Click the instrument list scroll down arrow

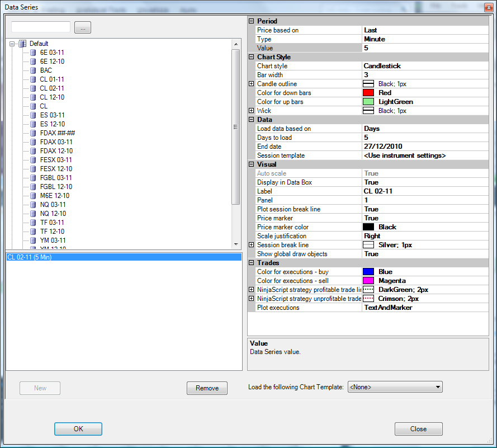pyautogui.click(x=236, y=244)
